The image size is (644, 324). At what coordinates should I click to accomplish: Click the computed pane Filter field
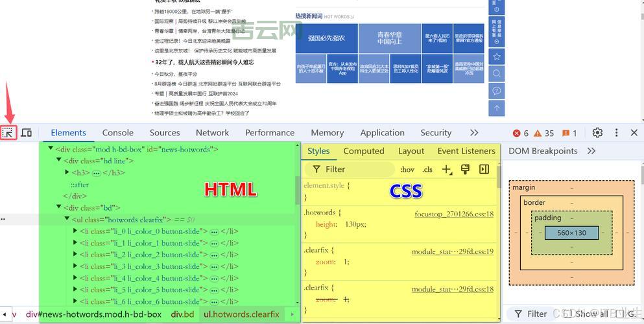click(532, 314)
